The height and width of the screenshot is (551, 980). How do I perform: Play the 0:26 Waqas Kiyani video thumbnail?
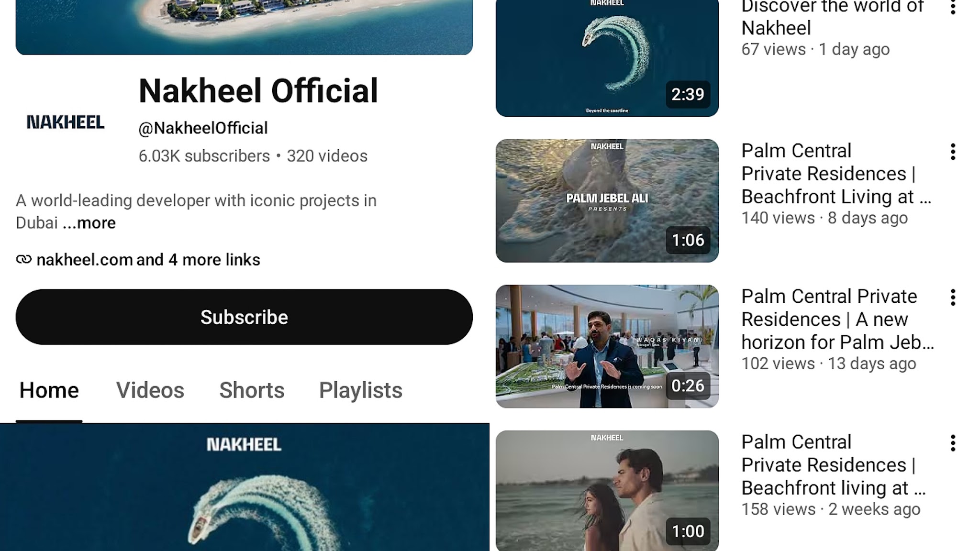607,346
